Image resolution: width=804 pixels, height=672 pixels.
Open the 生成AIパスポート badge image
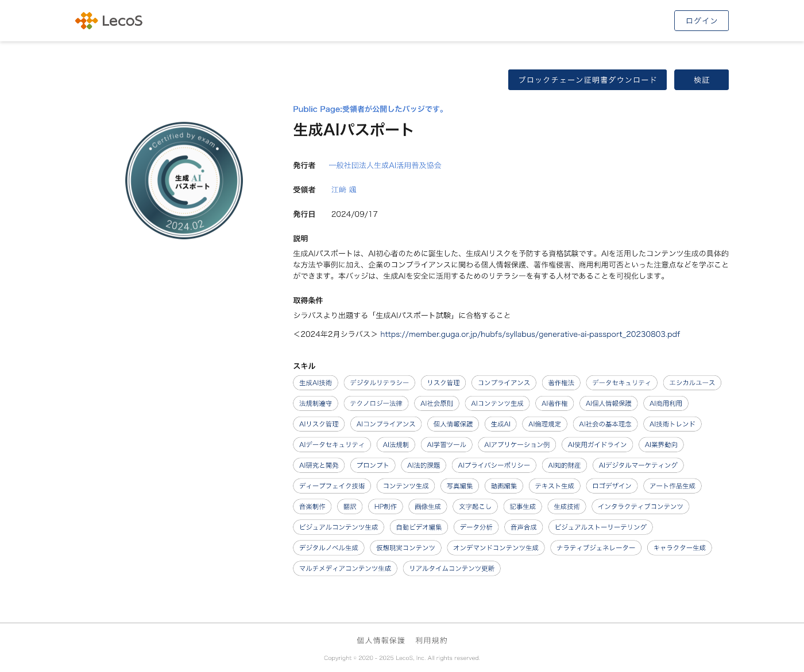[184, 180]
